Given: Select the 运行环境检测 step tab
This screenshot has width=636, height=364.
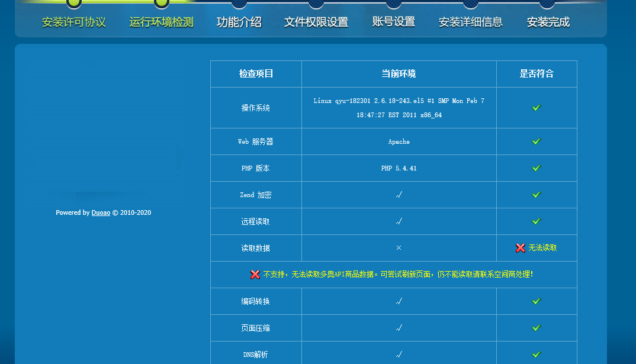Looking at the screenshot, I should pyautogui.click(x=161, y=22).
